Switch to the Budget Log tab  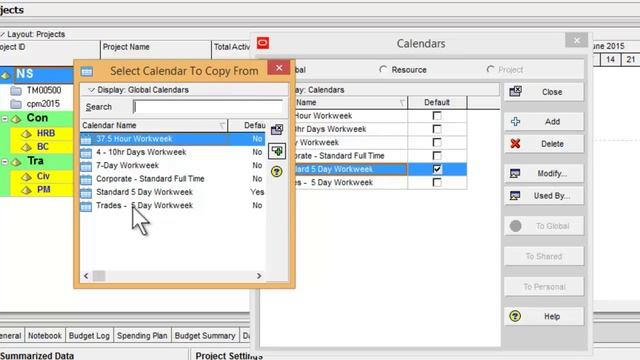(x=89, y=336)
